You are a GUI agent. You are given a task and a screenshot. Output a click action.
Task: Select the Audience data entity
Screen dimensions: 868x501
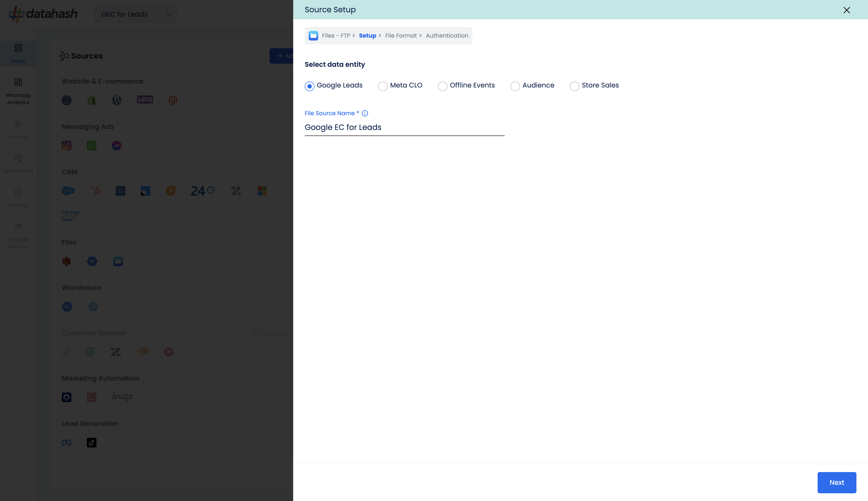coord(515,86)
